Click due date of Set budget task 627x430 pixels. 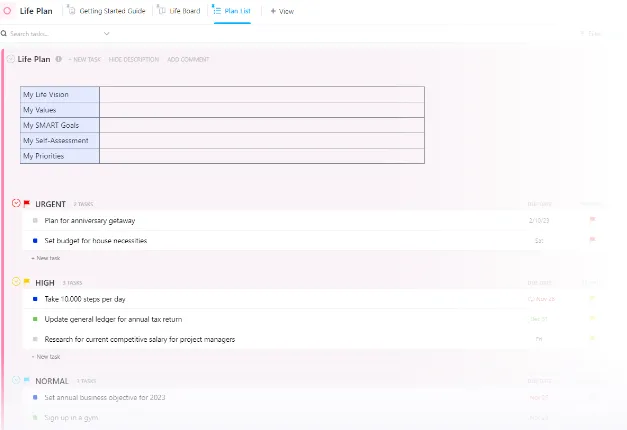539,240
